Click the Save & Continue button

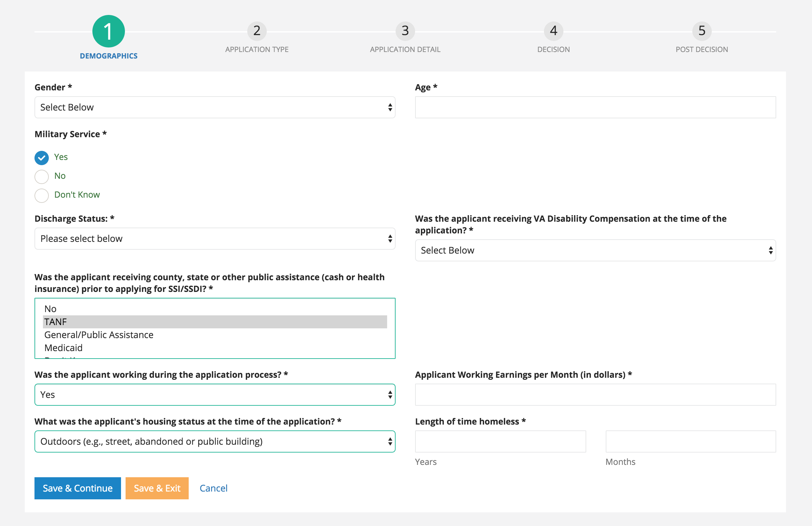pos(77,488)
